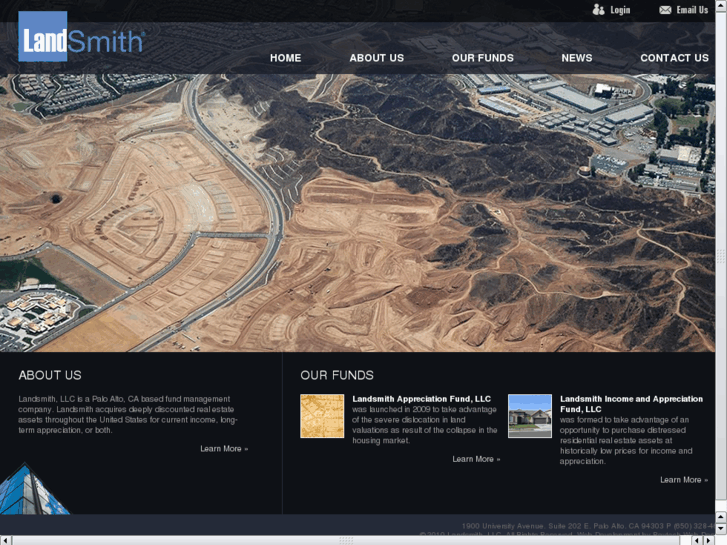Screen dimensions: 727x545
Task: Click the horizontal scrollbar left arrow
Action: [6, 540]
